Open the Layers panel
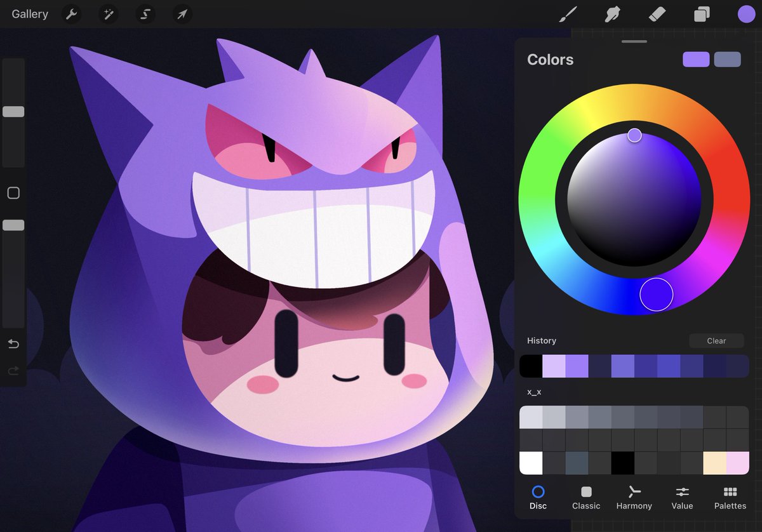The image size is (762, 532). point(702,14)
